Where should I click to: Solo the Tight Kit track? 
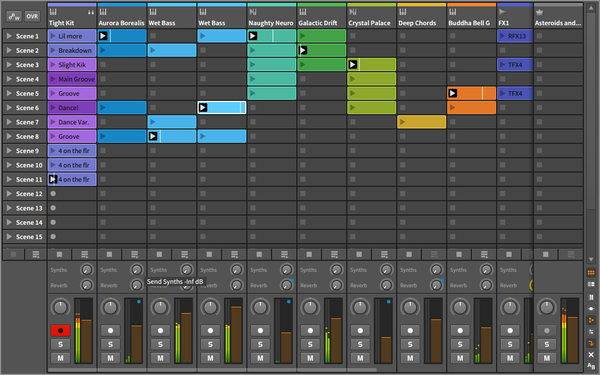[60, 344]
